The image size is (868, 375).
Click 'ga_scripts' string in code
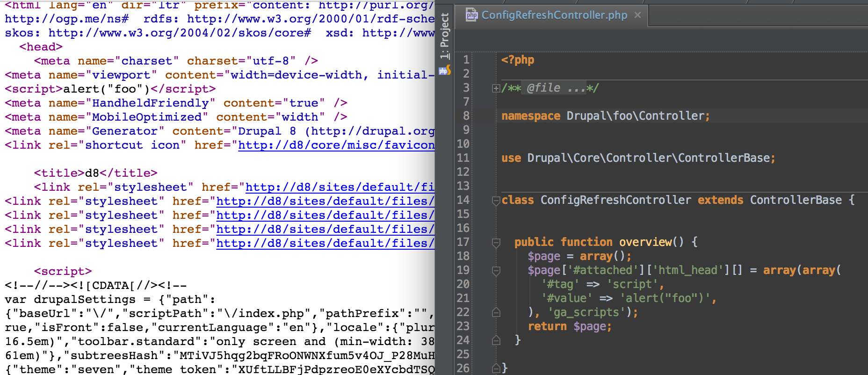586,312
